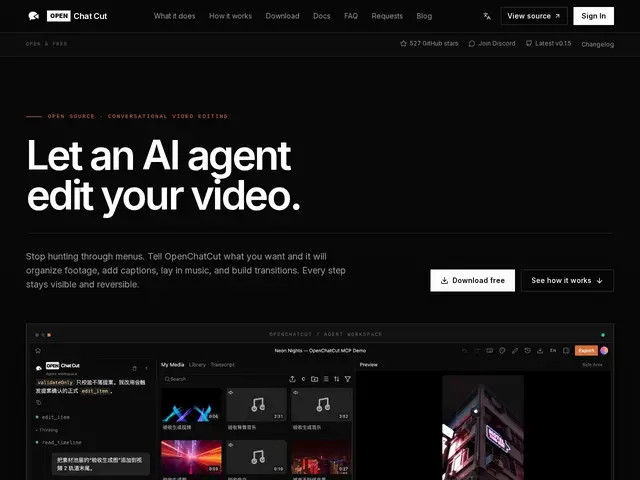640x480 pixels.
Task: Open the language translate icon in header
Action: pyautogui.click(x=487, y=16)
